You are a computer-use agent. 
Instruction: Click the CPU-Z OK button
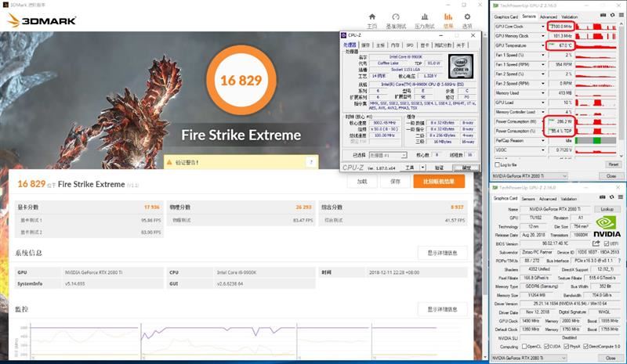click(x=466, y=168)
